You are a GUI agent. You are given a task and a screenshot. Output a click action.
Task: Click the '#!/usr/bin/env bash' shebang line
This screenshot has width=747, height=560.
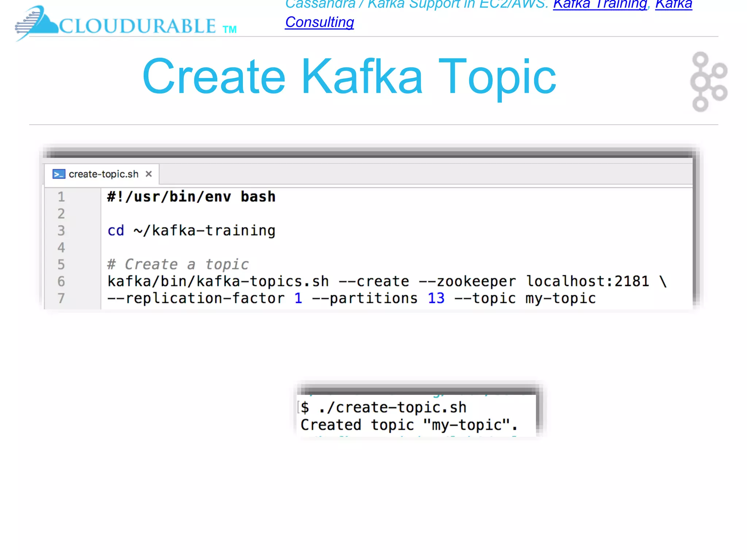pyautogui.click(x=191, y=197)
